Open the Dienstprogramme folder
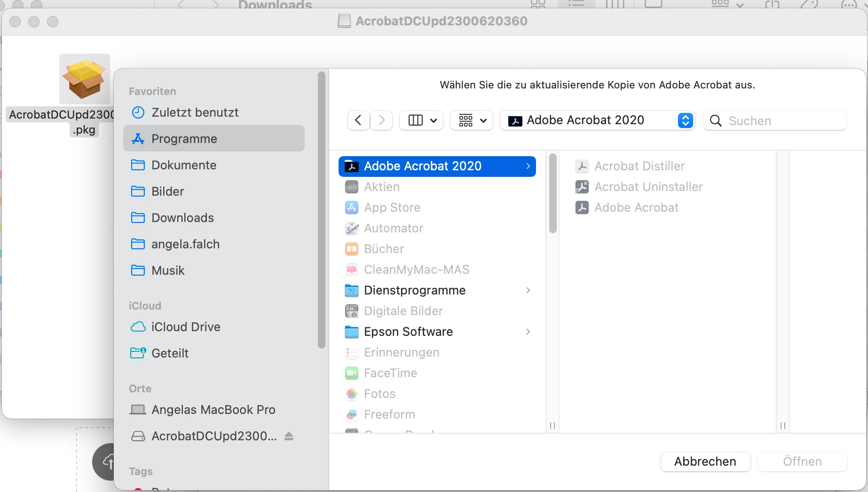Screen dimensions: 868x492 click(437, 290)
